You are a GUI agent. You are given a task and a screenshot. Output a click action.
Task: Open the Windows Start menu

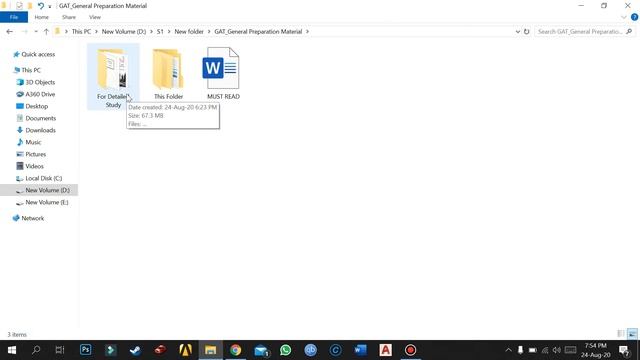tap(12, 350)
